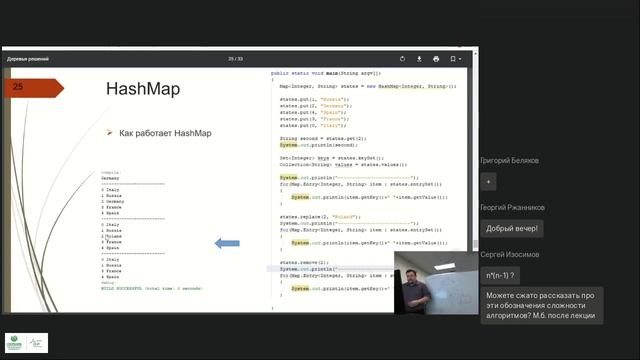Select bullet text "Как работает HashMap"
640x360 pixels.
165,133
